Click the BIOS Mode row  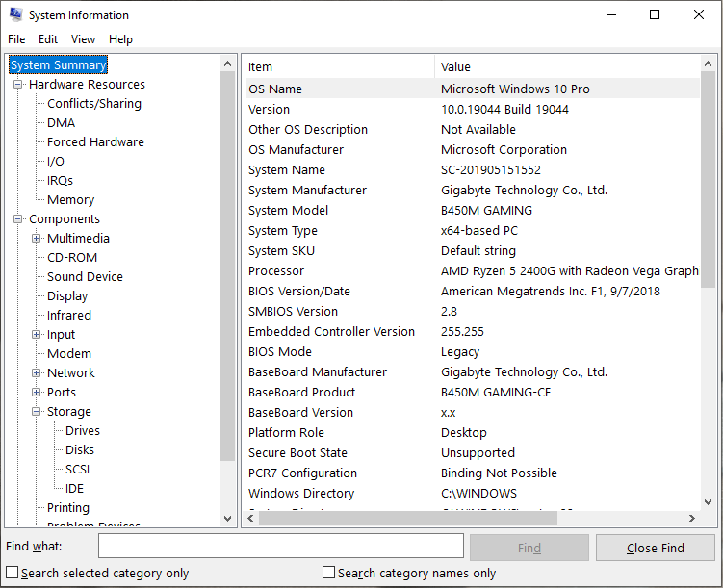coord(473,352)
